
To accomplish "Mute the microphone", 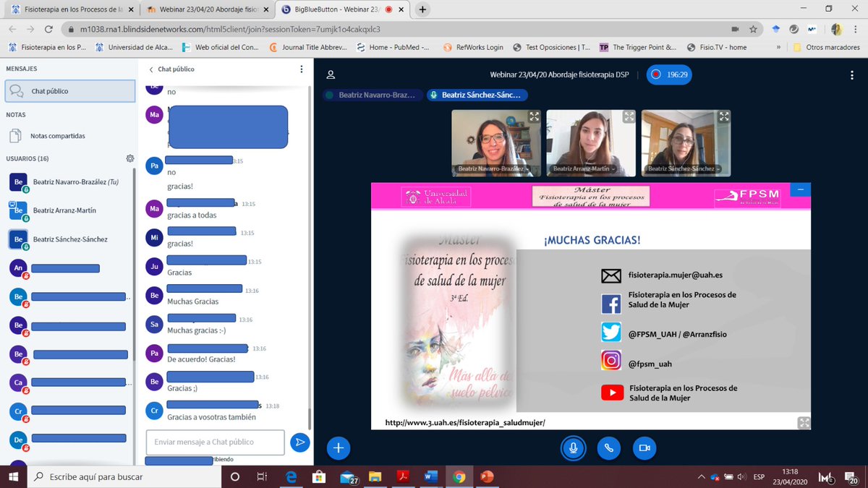I will coord(573,448).
